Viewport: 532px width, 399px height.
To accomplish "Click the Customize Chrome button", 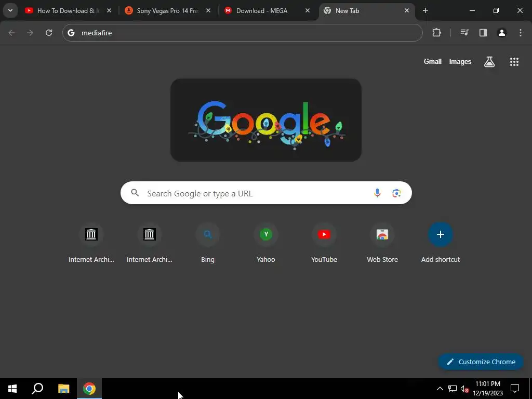I will click(481, 362).
